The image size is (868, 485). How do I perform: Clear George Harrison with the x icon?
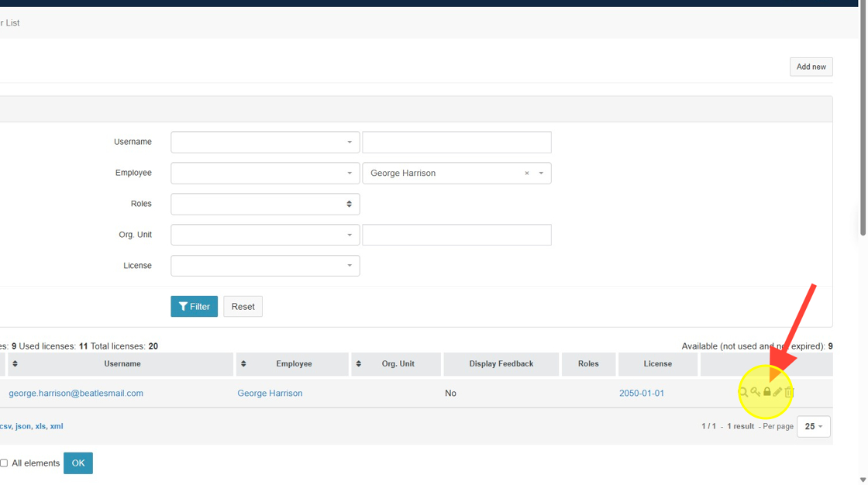pyautogui.click(x=527, y=174)
